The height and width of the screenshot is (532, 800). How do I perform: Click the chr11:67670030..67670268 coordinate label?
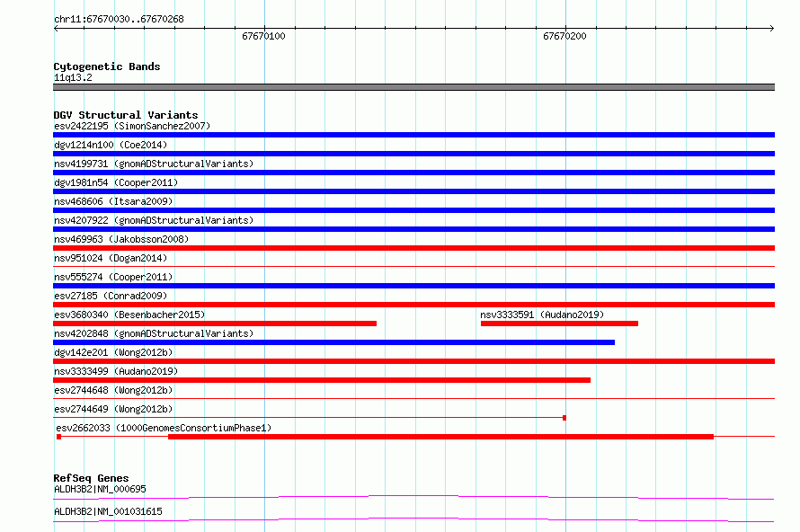(119, 19)
